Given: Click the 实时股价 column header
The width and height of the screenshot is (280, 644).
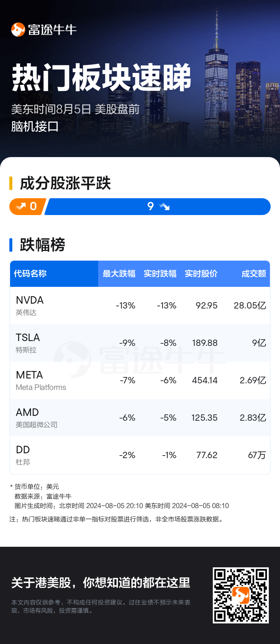Looking at the screenshot, I should 201,274.
